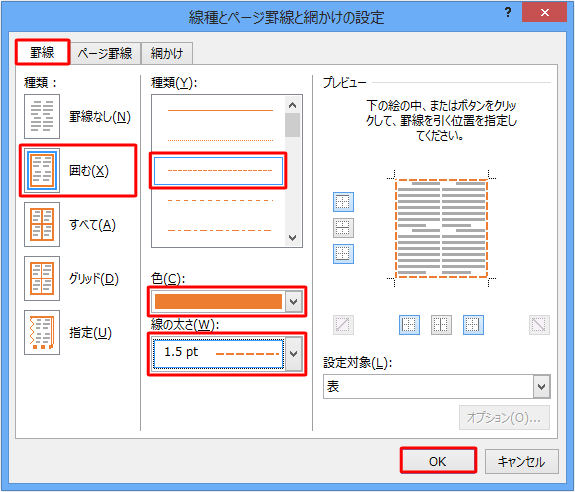Screen dimensions: 575x492
Task: Select the wide-dash line style
Action: (x=220, y=201)
